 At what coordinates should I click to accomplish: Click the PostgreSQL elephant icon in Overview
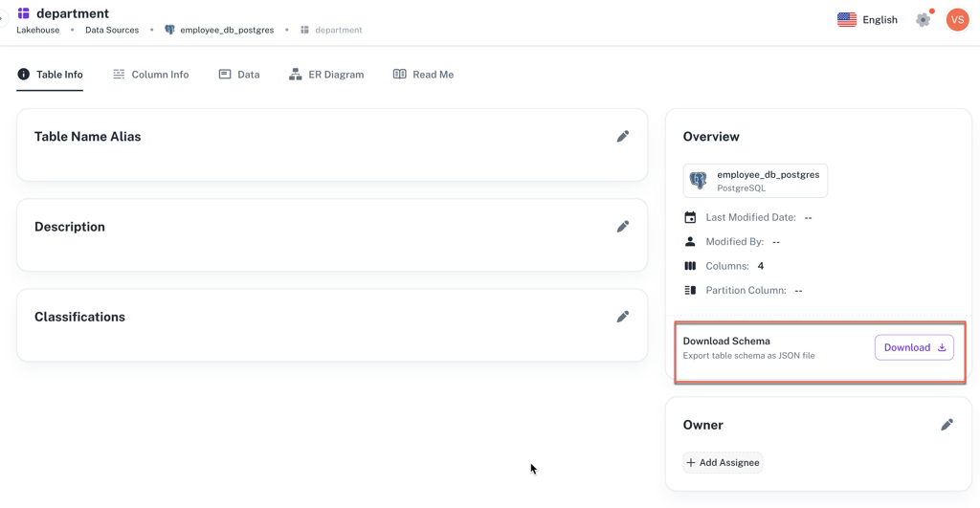[x=699, y=181]
